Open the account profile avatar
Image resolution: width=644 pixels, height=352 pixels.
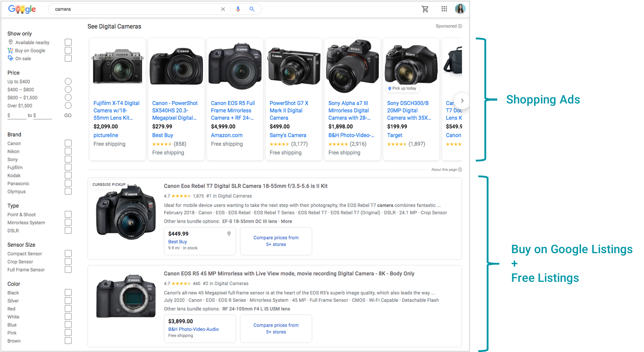(x=460, y=9)
